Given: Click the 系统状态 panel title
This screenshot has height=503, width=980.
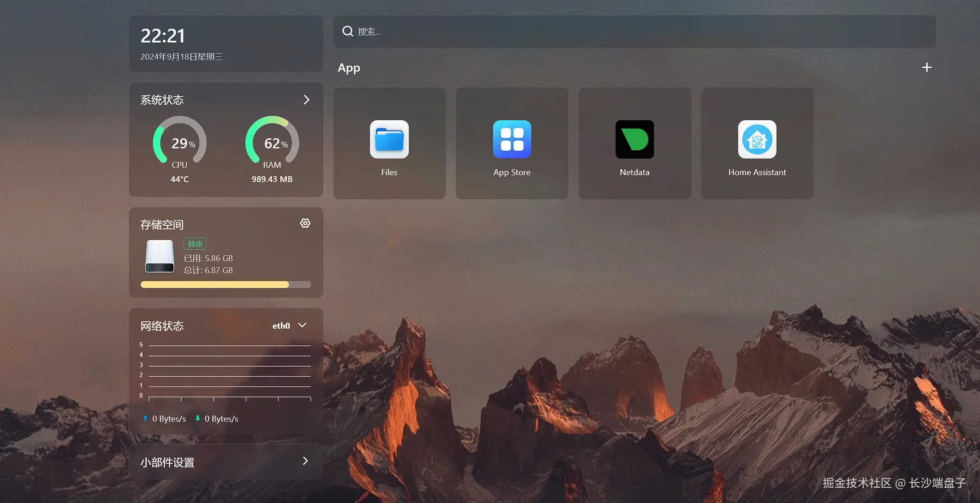Looking at the screenshot, I should [162, 100].
